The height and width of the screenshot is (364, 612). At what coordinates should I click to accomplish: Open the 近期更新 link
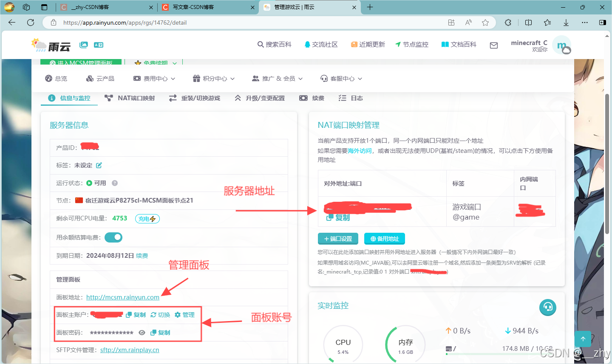[x=368, y=45]
